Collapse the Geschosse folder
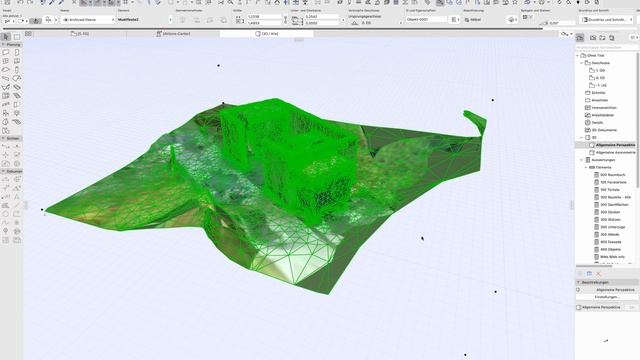The height and width of the screenshot is (360, 640). pos(582,63)
